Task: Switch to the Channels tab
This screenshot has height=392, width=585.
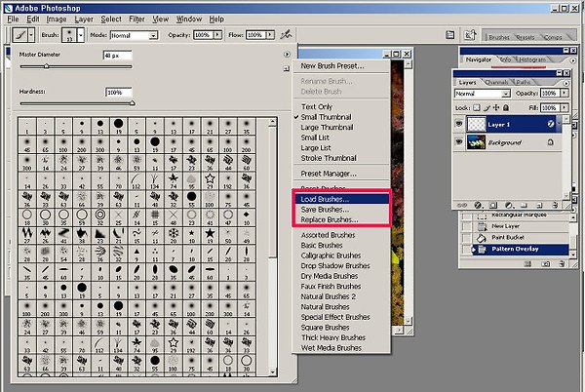Action: 497,83
